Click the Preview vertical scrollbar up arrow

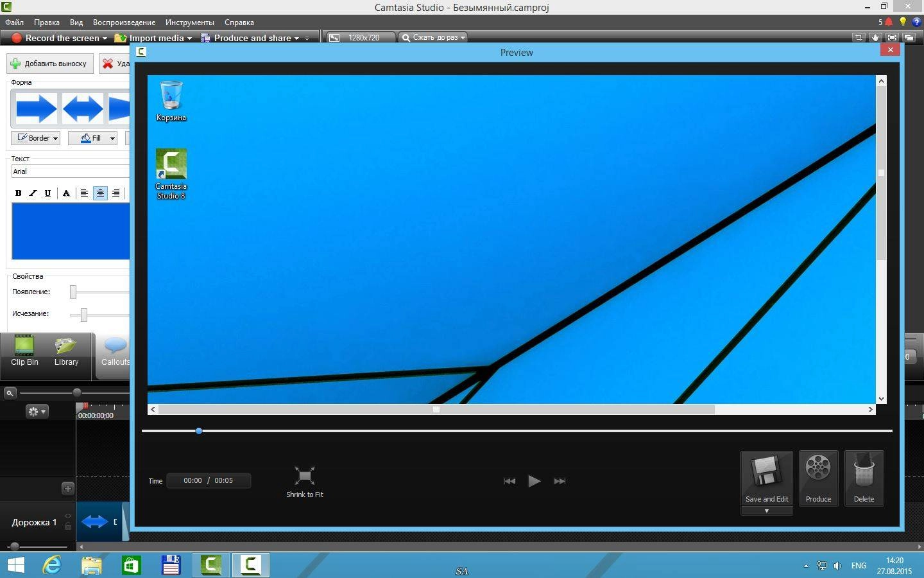[x=881, y=80]
